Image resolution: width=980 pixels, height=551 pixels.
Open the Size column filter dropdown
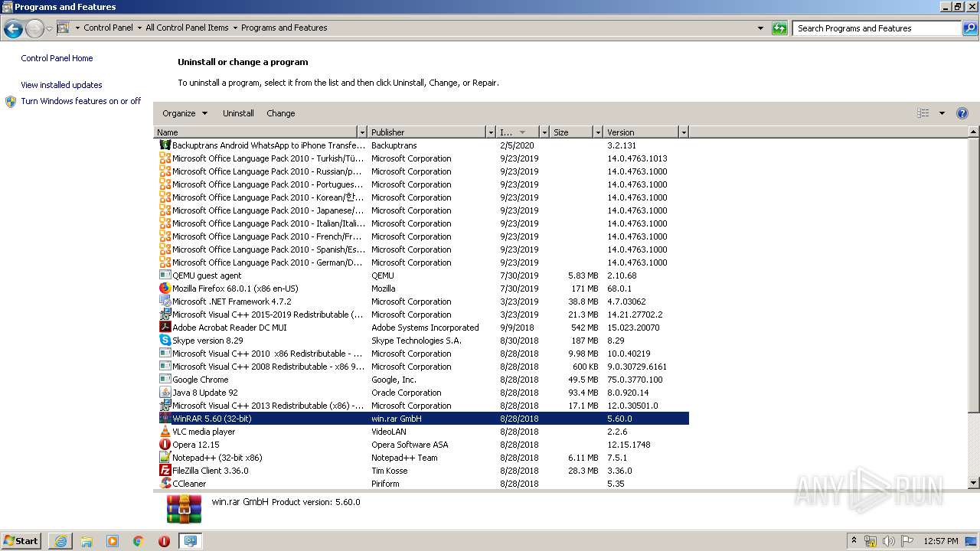click(598, 132)
